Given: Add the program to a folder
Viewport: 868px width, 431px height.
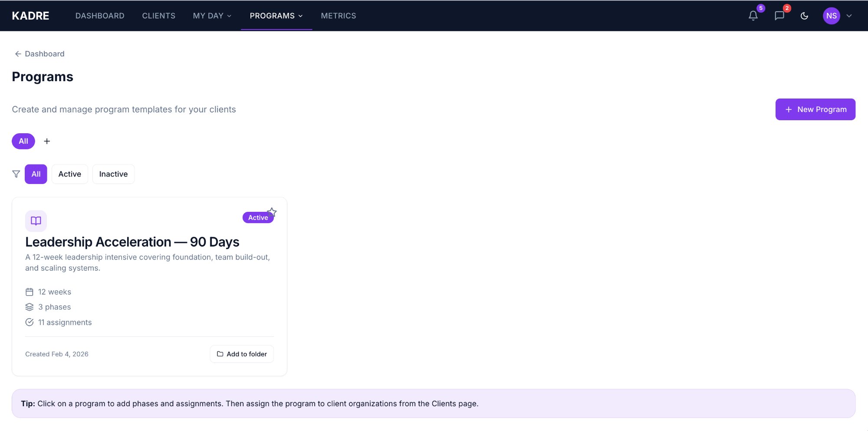Looking at the screenshot, I should point(242,354).
